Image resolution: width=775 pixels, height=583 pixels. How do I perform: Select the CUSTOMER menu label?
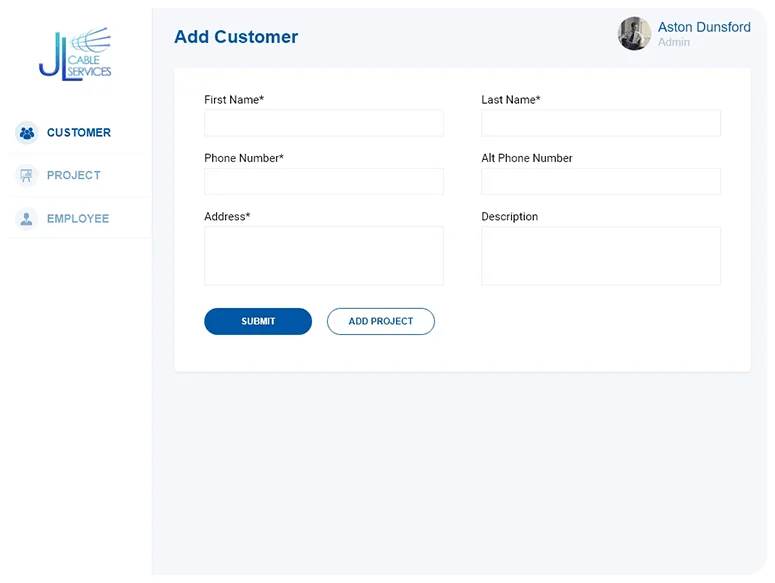tap(79, 132)
